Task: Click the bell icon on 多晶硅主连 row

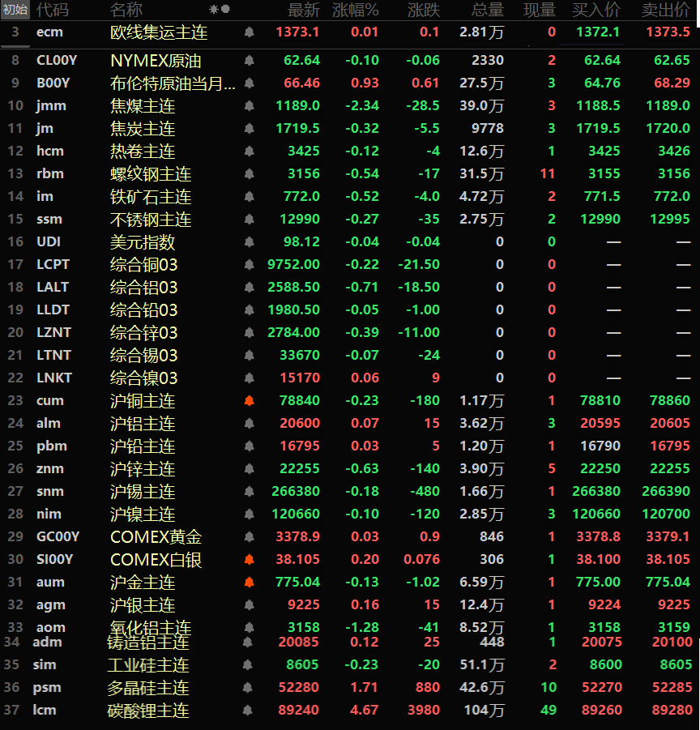Action: 249,688
